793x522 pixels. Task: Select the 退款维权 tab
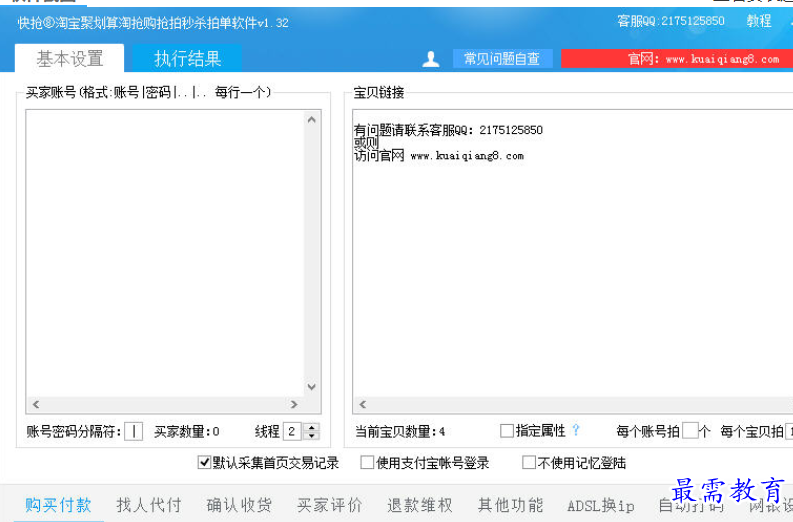tap(420, 505)
